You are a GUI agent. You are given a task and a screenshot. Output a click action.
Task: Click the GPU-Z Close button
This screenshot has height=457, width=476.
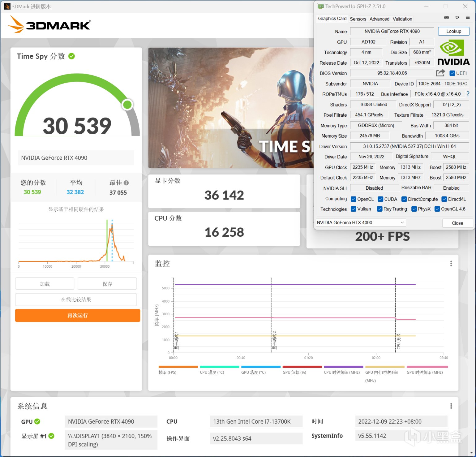(x=457, y=223)
